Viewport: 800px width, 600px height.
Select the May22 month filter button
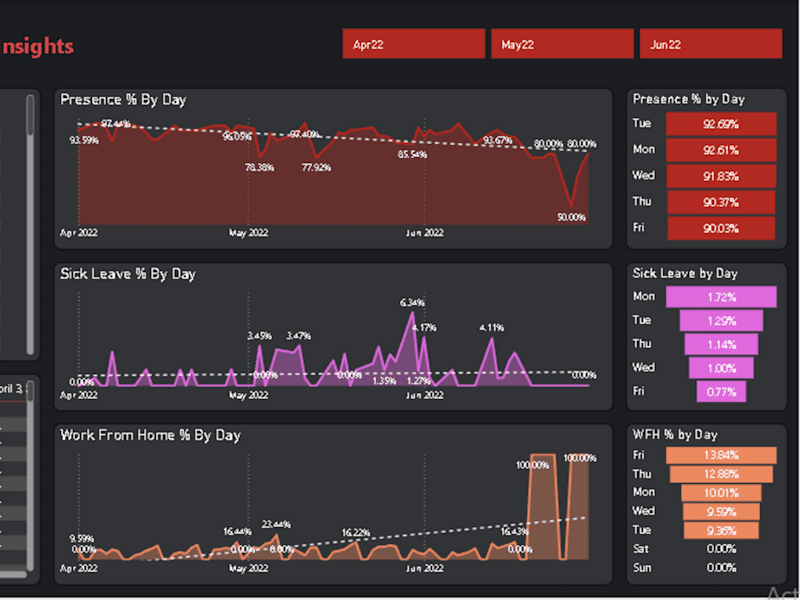tap(562, 44)
